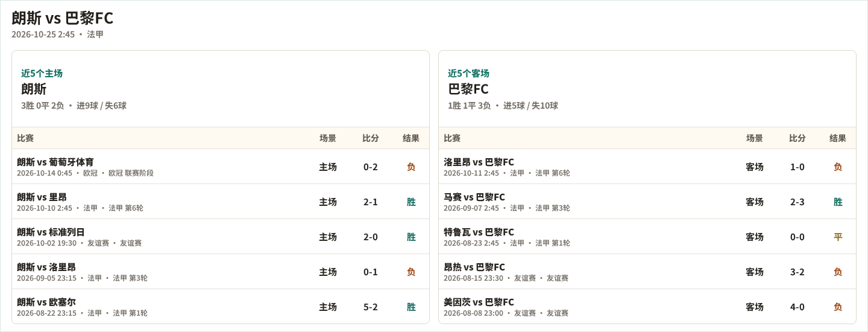The width and height of the screenshot is (868, 332).
Task: Click score 1-0 in 洛里昂 vs 巴黎FC row
Action: tap(797, 167)
